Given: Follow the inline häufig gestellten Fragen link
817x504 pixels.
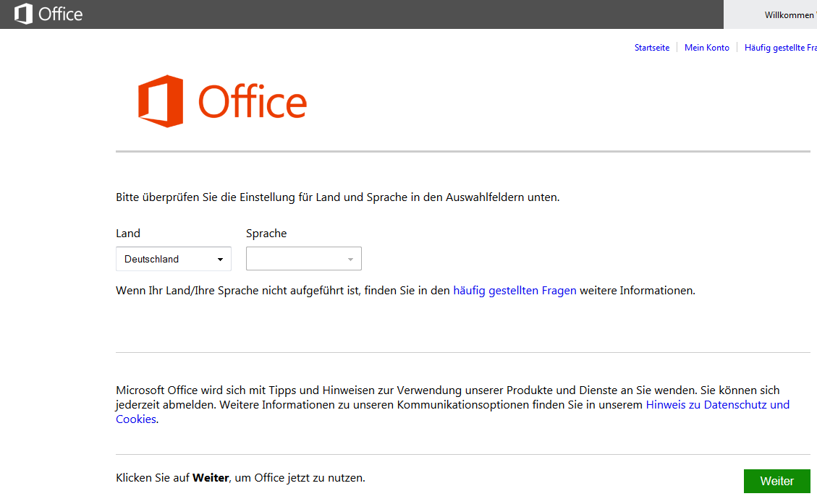Looking at the screenshot, I should (x=515, y=291).
